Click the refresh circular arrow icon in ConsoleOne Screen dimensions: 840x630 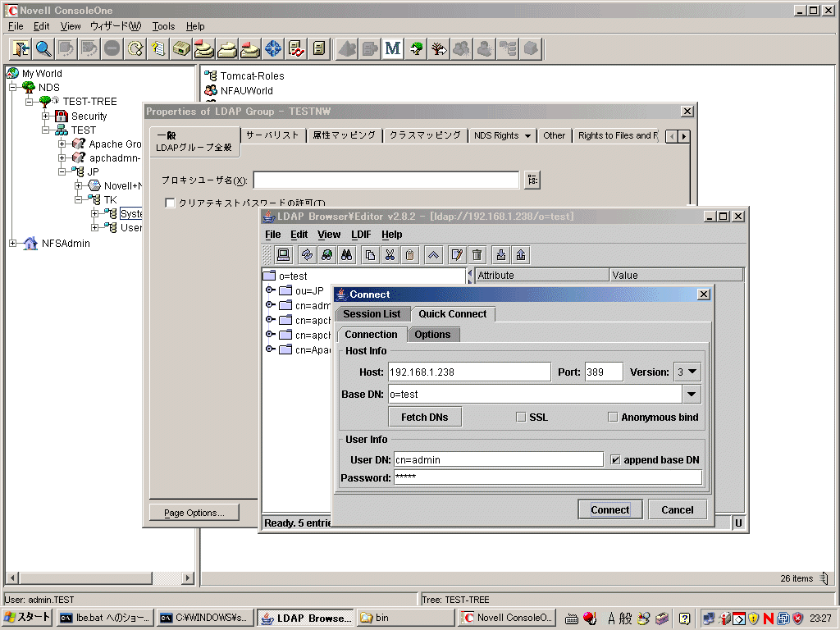135,48
